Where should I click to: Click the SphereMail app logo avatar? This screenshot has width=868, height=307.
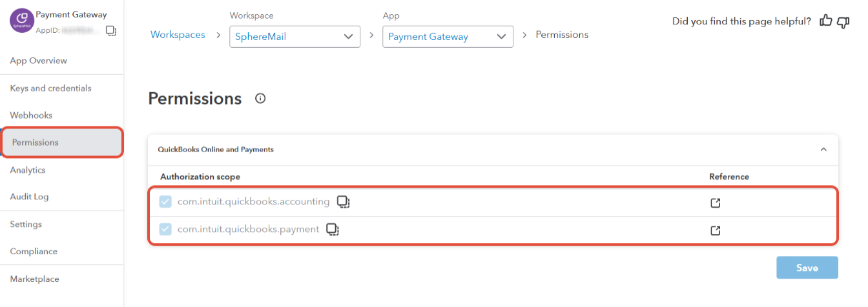click(21, 21)
